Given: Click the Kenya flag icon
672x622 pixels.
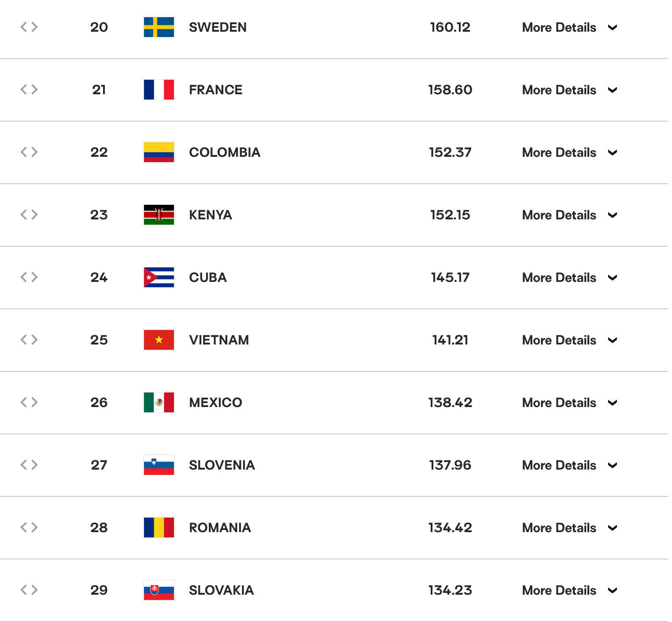Looking at the screenshot, I should click(x=159, y=215).
